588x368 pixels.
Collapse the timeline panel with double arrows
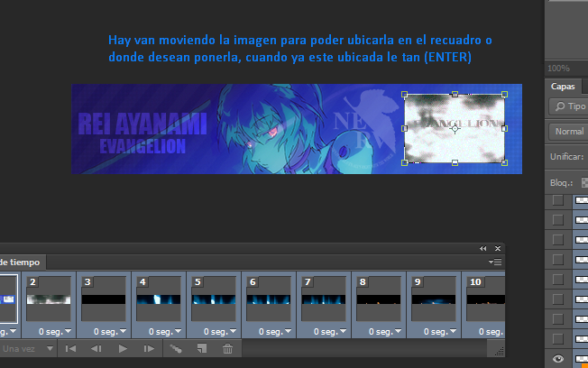click(x=483, y=248)
